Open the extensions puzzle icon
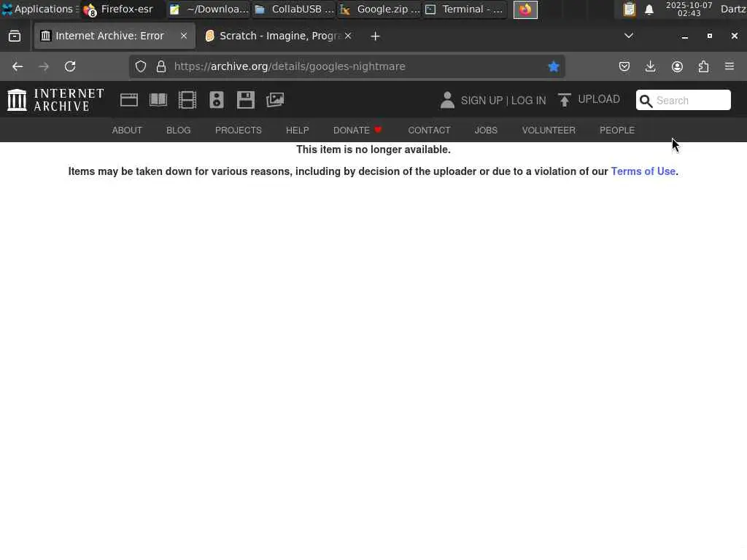Screen dimensions: 747x560 (704, 66)
